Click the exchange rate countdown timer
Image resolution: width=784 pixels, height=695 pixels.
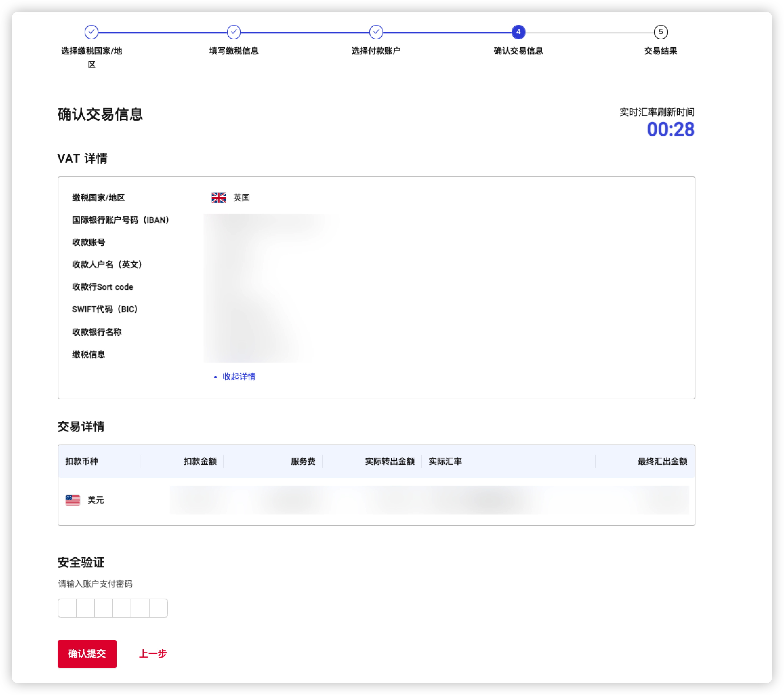(670, 129)
